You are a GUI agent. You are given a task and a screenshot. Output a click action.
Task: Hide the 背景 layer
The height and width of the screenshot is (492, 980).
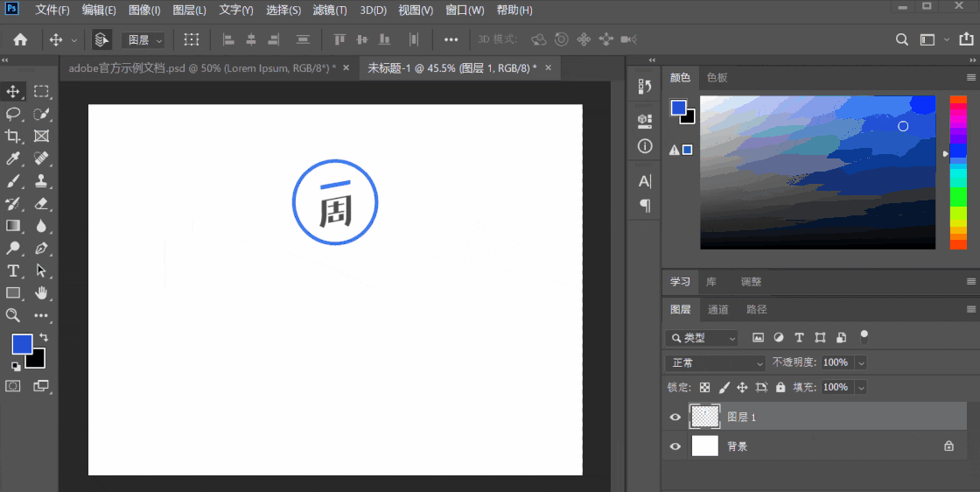coord(675,446)
